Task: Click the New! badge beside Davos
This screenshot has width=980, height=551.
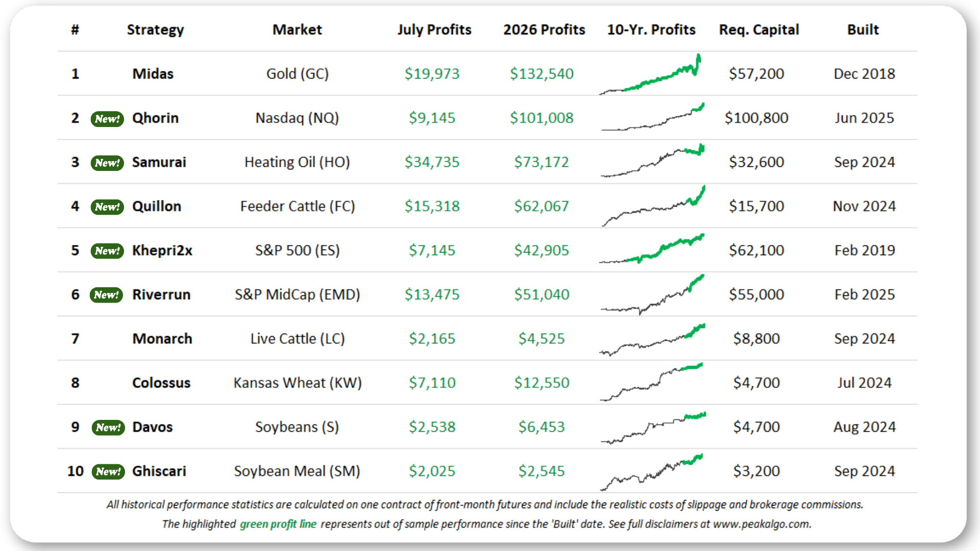Action: [x=108, y=428]
